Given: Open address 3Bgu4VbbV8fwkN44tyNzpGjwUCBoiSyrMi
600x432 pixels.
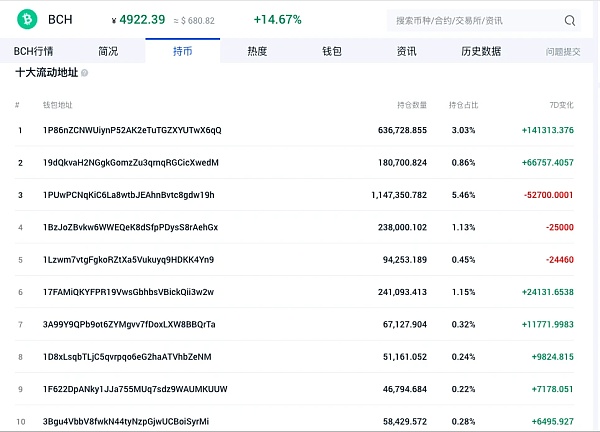Looking at the screenshot, I should coord(126,421).
